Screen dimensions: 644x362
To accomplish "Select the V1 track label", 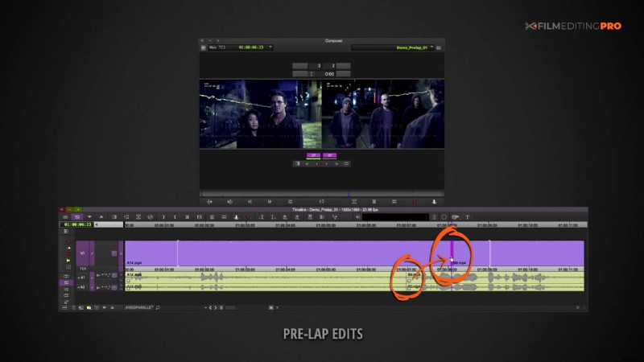I will [83, 253].
